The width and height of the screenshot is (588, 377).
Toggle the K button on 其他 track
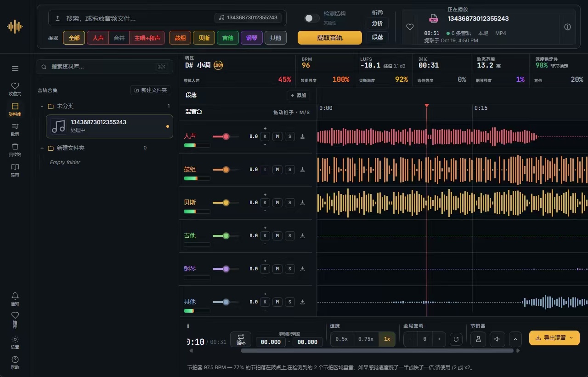click(265, 302)
